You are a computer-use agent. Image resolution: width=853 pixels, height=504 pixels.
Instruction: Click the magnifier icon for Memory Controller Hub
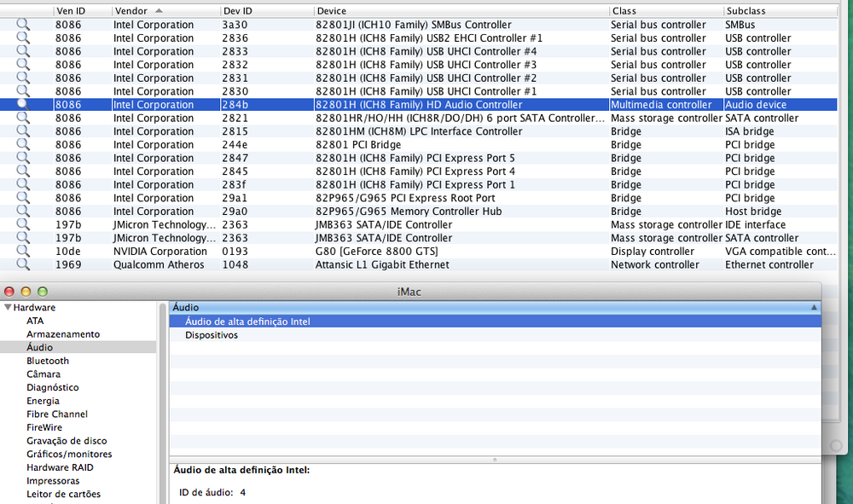pos(23,211)
